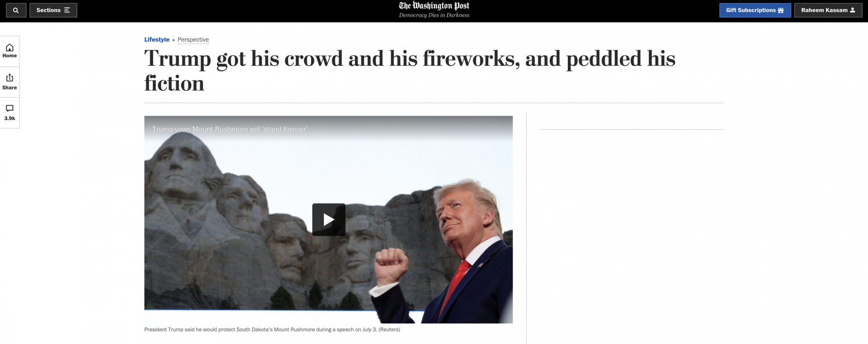Image resolution: width=868 pixels, height=344 pixels.
Task: View the 3.9k comments count
Action: coord(9,118)
